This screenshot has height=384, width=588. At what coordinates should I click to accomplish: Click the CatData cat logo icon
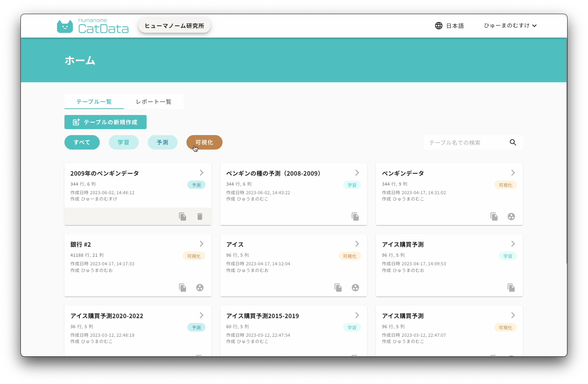point(65,26)
